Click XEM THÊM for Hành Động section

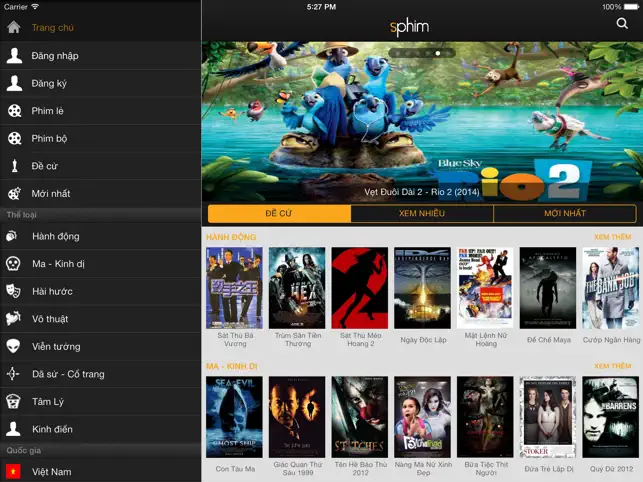(613, 237)
